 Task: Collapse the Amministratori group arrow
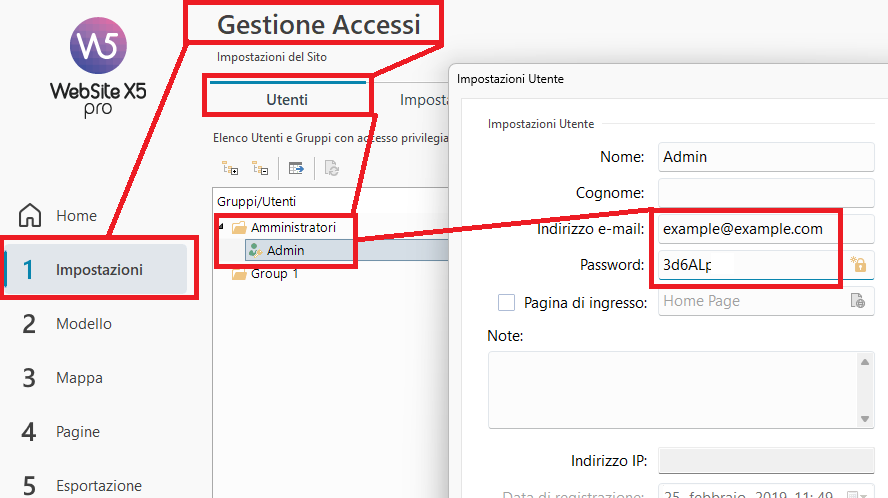pos(222,228)
